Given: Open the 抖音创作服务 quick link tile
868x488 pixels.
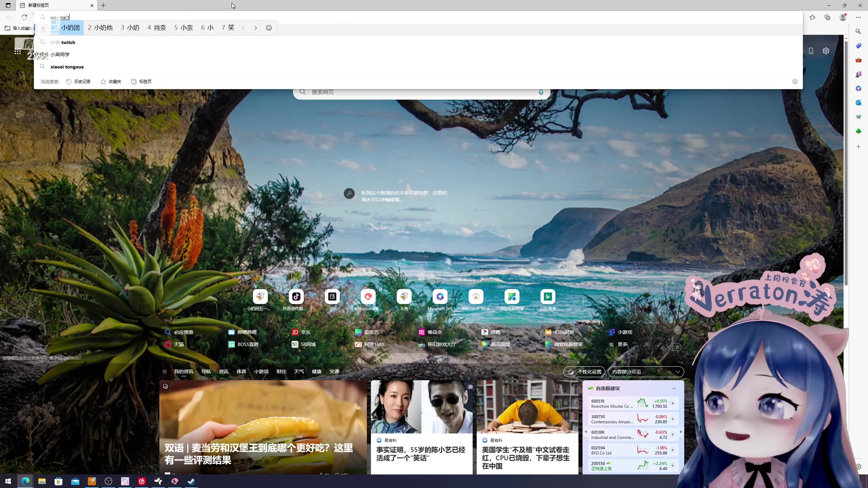Looking at the screenshot, I should (x=296, y=297).
